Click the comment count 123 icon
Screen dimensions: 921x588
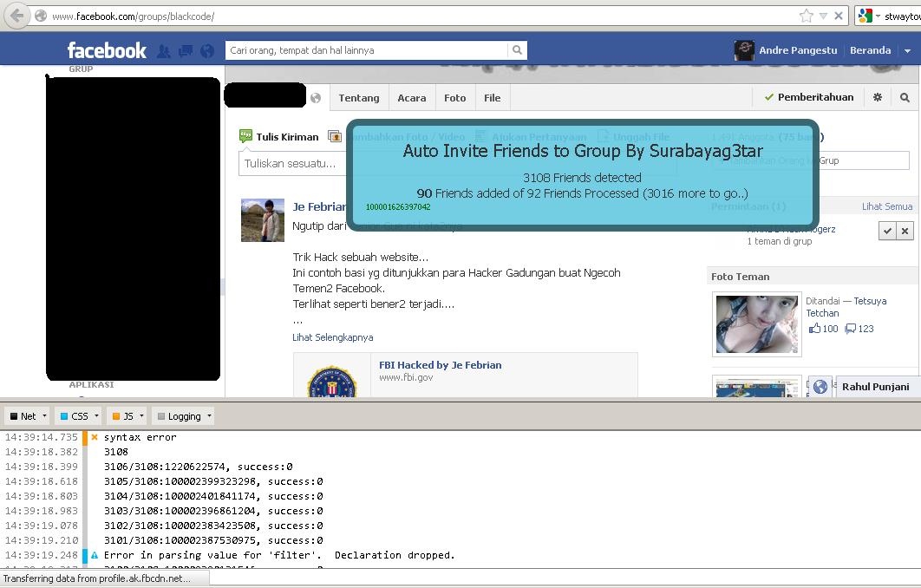(850, 329)
